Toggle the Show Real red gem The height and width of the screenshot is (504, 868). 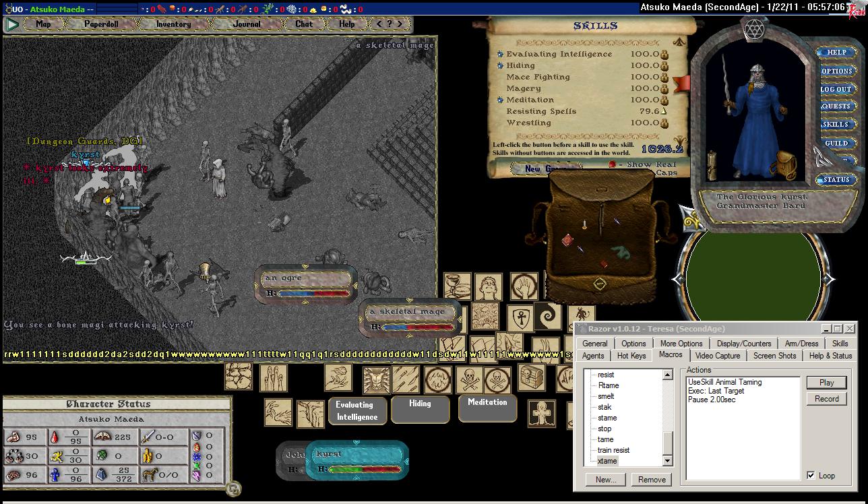pyautogui.click(x=612, y=164)
